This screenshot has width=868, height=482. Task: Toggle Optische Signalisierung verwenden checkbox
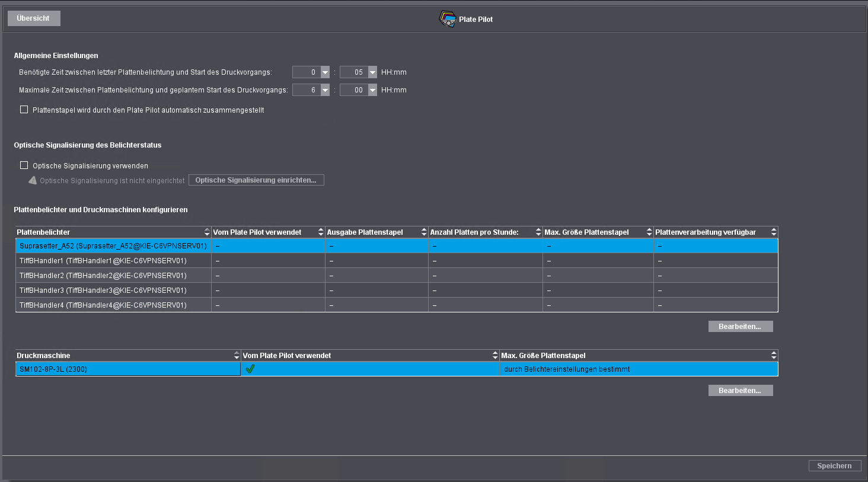point(24,165)
